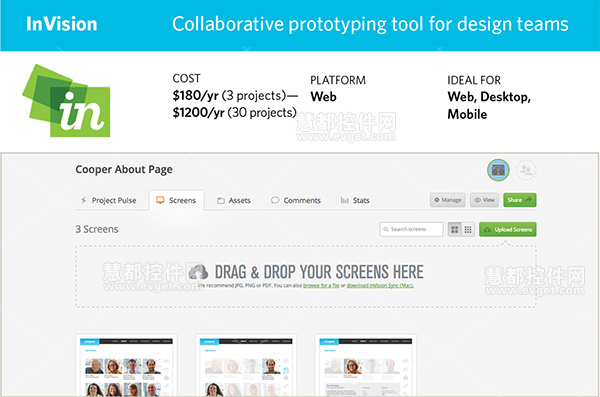Click the Upload Screens button
The height and width of the screenshot is (397, 600).
[x=508, y=229]
